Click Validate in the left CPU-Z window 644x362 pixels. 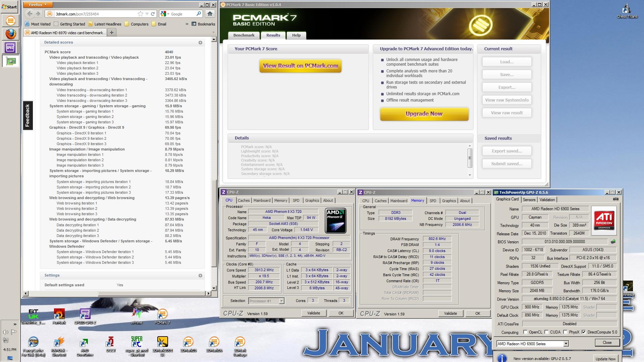[x=314, y=313]
